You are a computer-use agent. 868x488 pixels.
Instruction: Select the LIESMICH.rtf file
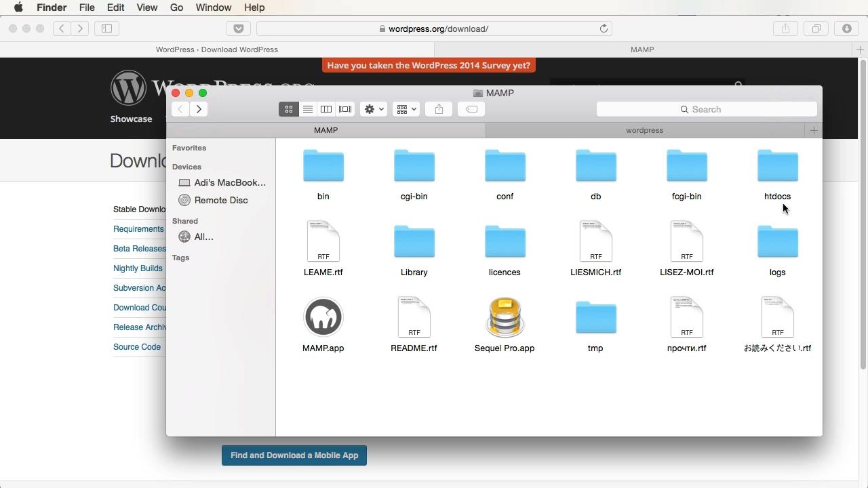[x=596, y=241]
